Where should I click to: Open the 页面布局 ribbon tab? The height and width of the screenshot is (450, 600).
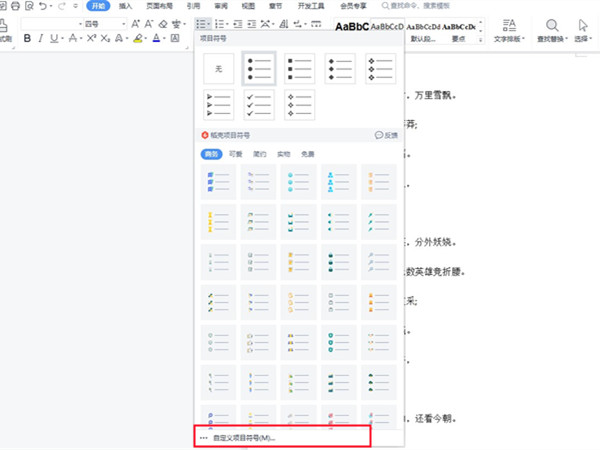pyautogui.click(x=157, y=6)
